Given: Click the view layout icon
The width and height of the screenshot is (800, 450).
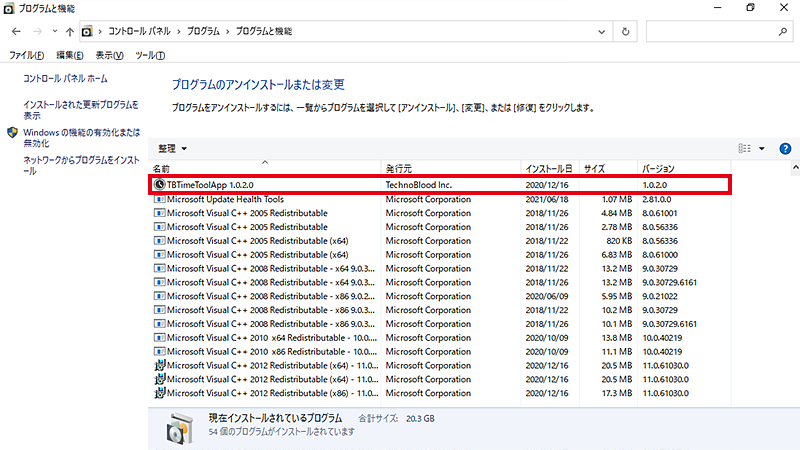Looking at the screenshot, I should (x=744, y=148).
